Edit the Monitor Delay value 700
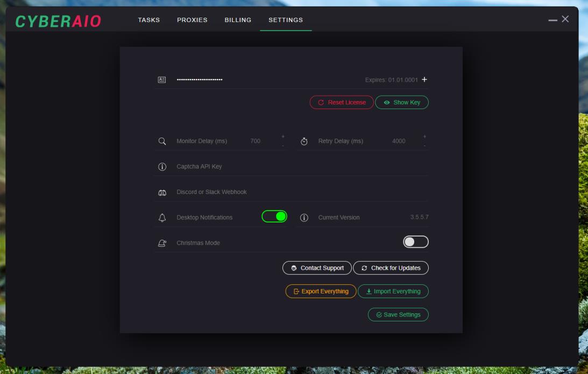The height and width of the screenshot is (374, 588). click(255, 141)
